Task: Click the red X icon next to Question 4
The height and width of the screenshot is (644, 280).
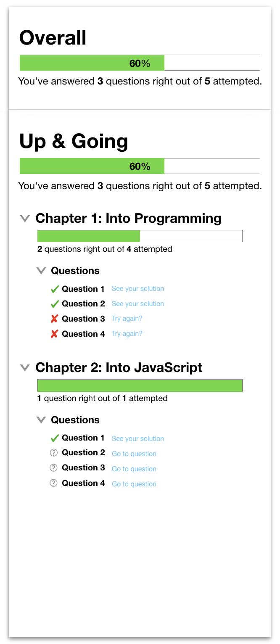Action: 54,333
